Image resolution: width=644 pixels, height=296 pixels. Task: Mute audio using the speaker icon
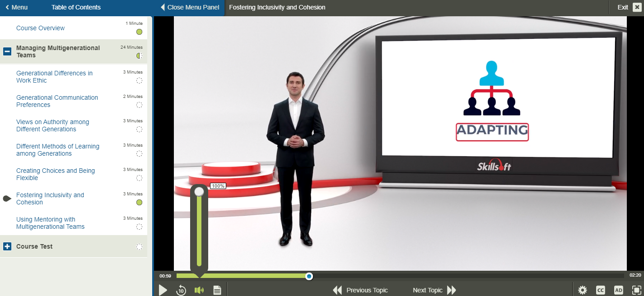(x=199, y=290)
